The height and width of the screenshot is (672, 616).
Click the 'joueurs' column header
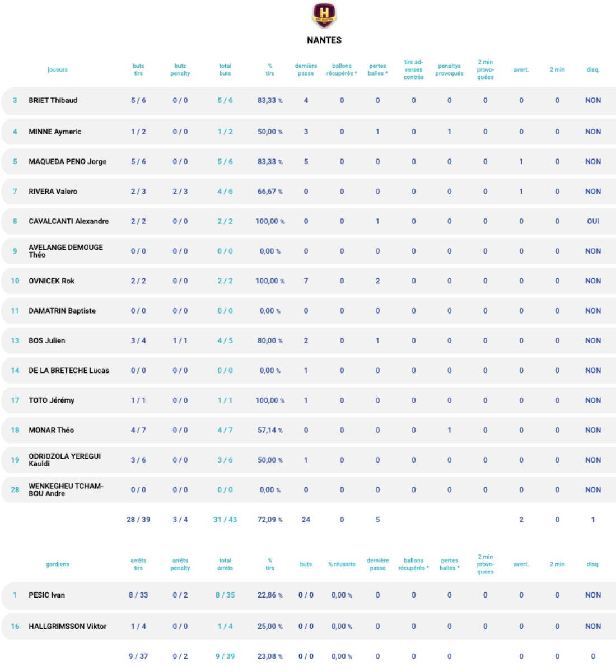(57, 70)
